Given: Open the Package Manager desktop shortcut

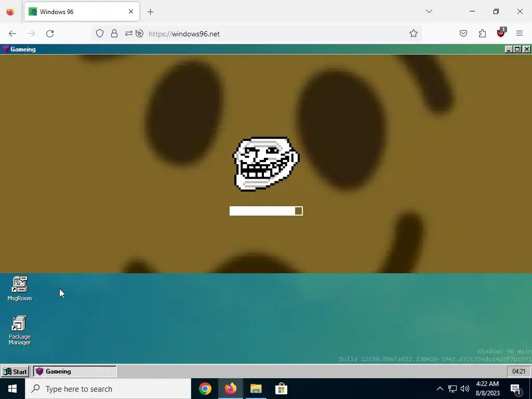Looking at the screenshot, I should (19, 330).
